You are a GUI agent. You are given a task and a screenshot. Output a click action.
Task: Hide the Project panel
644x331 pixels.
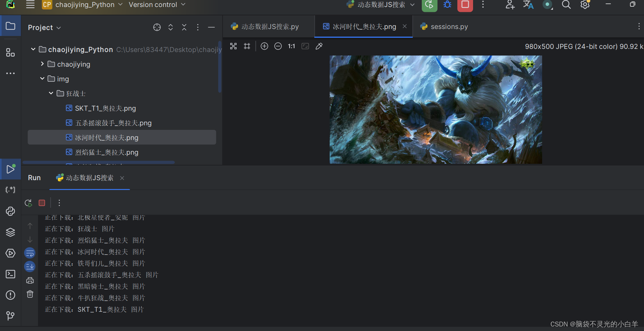tap(211, 27)
